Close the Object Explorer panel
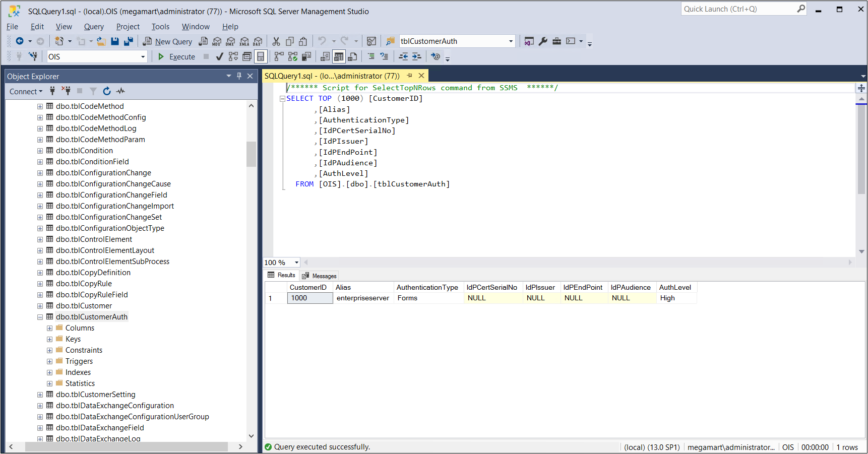 pyautogui.click(x=250, y=76)
